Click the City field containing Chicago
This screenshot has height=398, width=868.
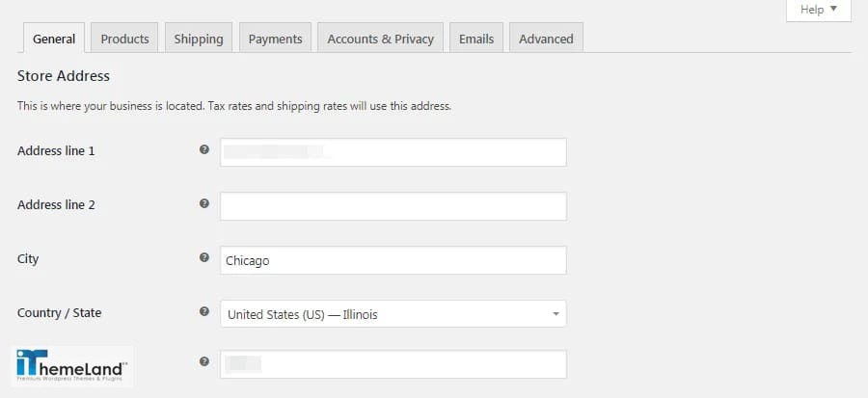coord(393,260)
